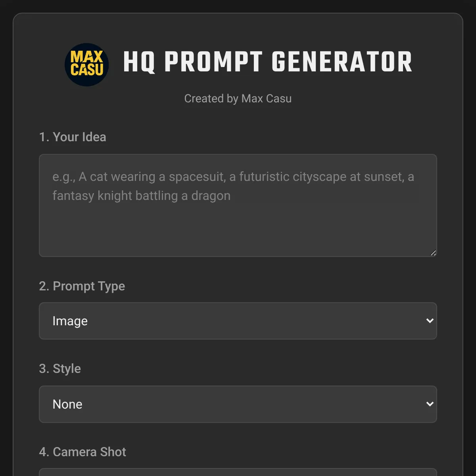Viewport: 476px width, 476px height.
Task: Click the "Image" value in Prompt Type
Action: tap(70, 321)
